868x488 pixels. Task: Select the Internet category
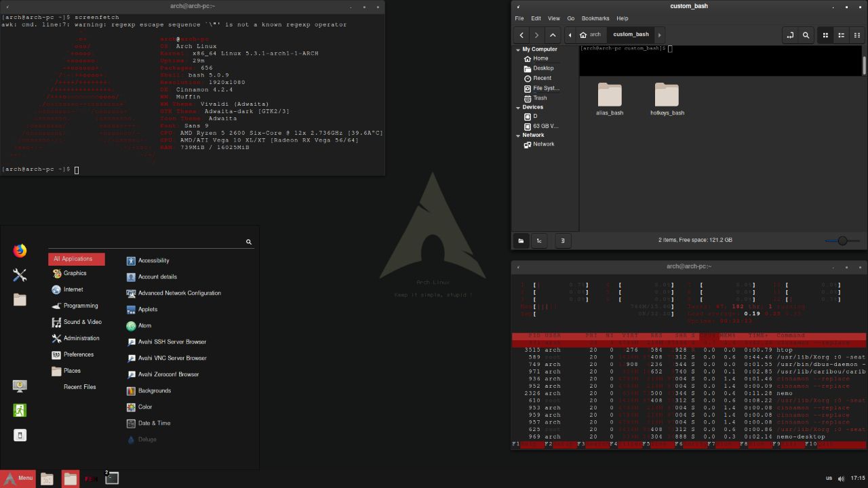(67, 289)
